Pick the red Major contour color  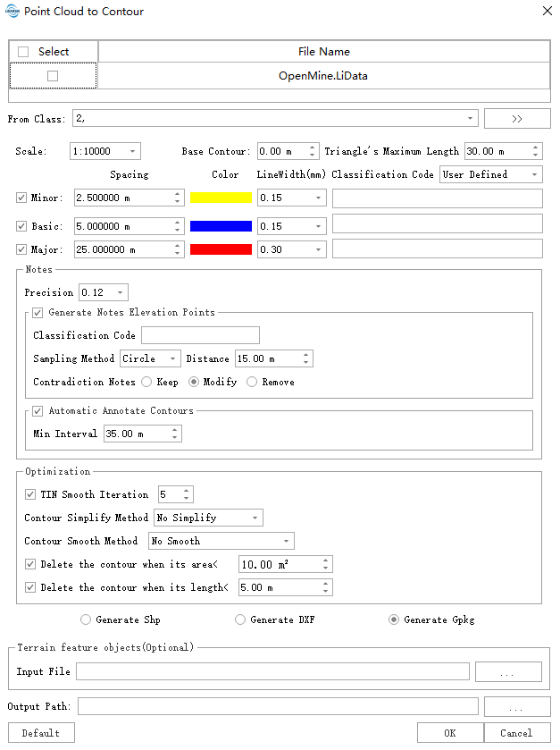221,249
